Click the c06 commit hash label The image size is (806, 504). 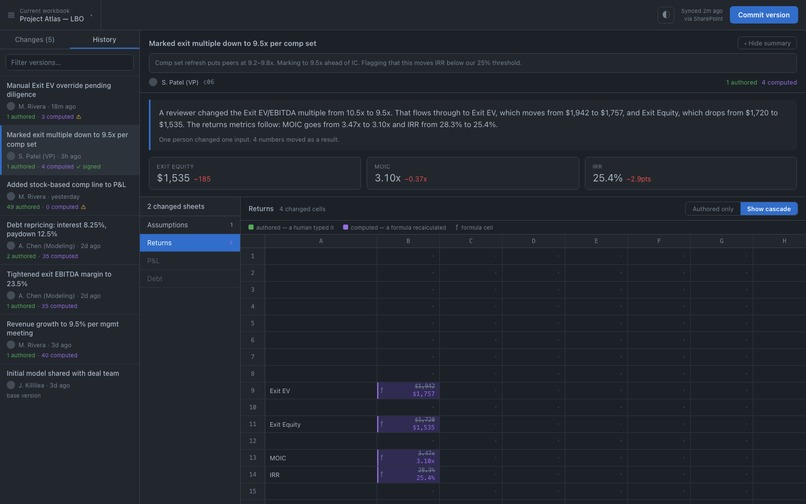[x=209, y=82]
